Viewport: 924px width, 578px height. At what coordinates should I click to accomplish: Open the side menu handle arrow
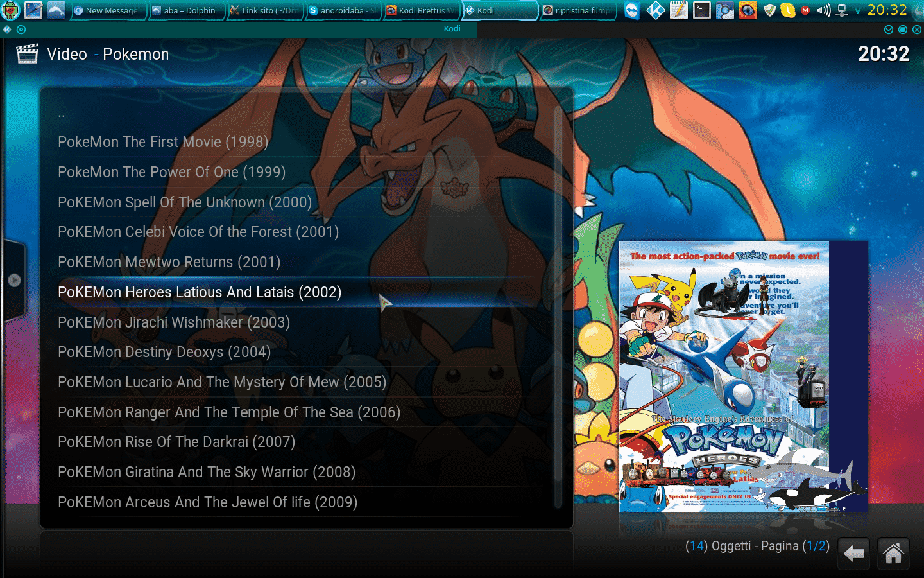(x=14, y=280)
